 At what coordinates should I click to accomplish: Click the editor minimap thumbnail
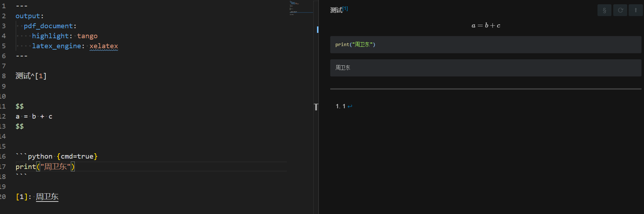[301, 8]
